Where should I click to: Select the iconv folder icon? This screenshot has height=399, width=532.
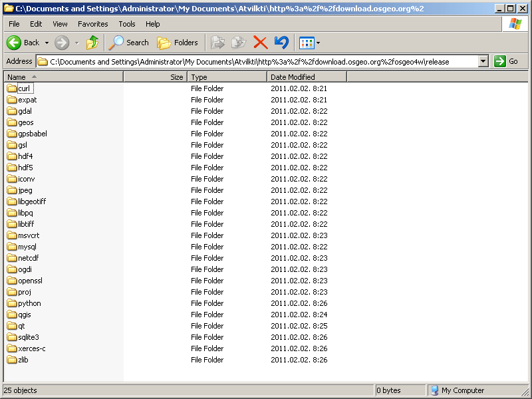[x=11, y=179]
